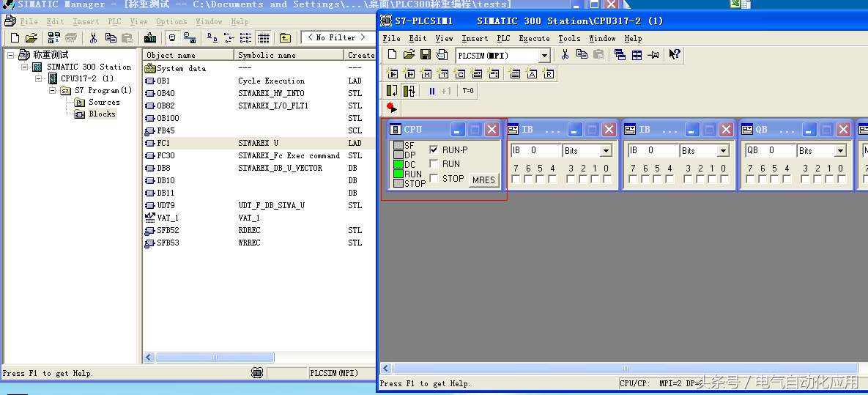Switch to Details view icon
The width and height of the screenshot is (868, 395).
[x=264, y=37]
